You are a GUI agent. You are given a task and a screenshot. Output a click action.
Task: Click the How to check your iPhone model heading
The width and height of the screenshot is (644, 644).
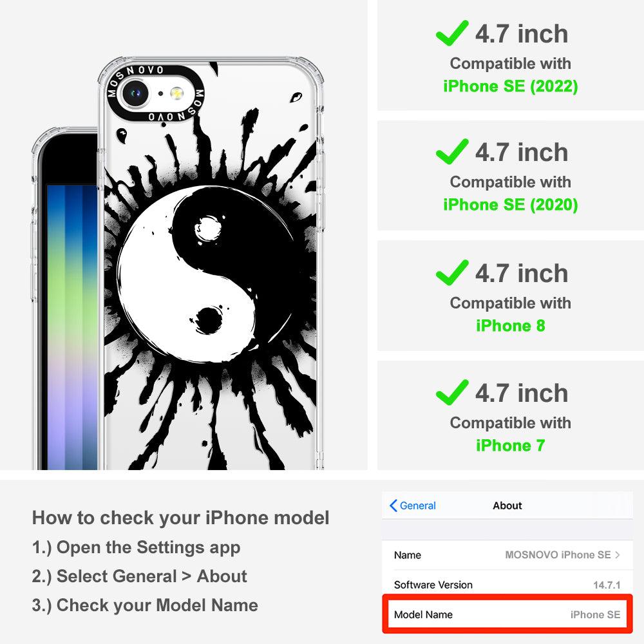[x=181, y=518]
